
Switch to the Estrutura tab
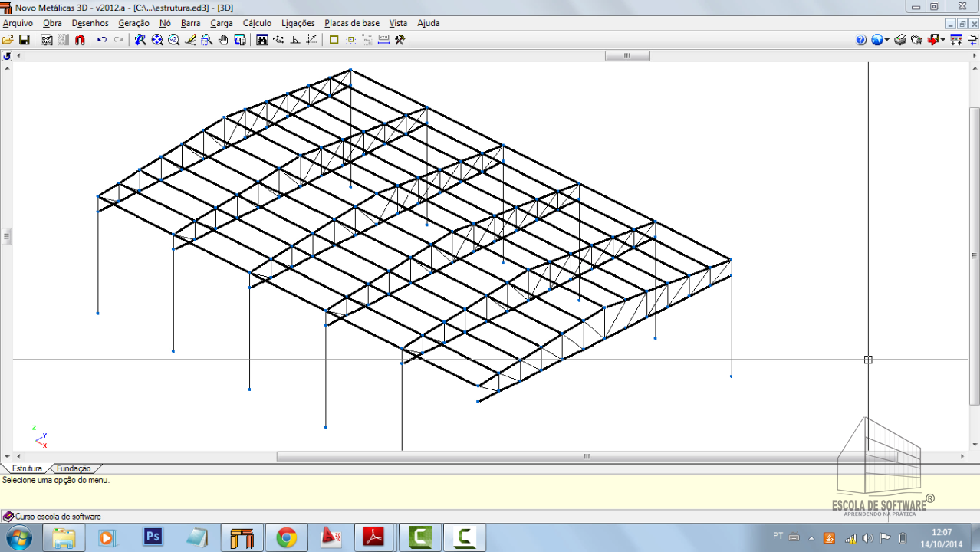[x=27, y=468]
